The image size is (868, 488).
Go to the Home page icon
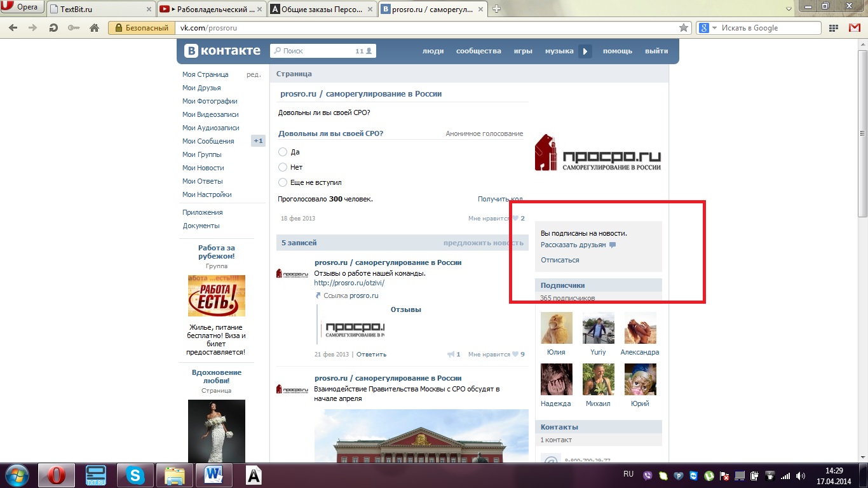[x=94, y=28]
